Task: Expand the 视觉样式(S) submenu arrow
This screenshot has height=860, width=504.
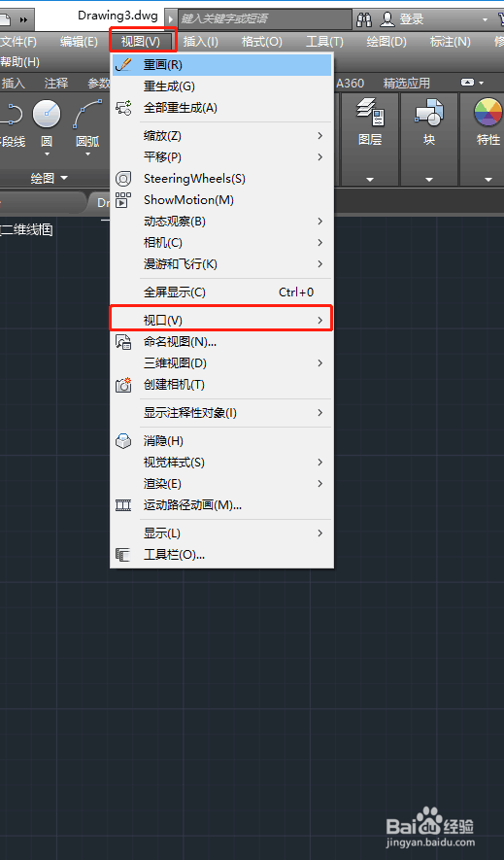Action: (x=320, y=463)
